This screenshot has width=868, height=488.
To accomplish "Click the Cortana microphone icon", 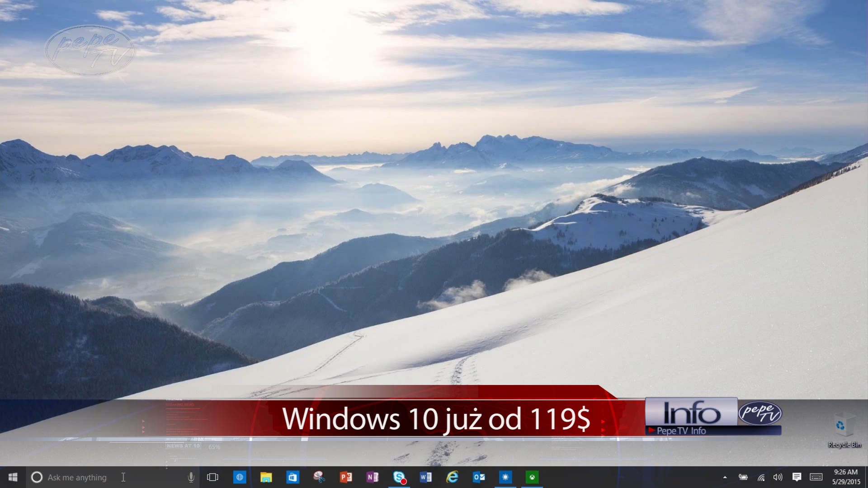I will (x=191, y=477).
